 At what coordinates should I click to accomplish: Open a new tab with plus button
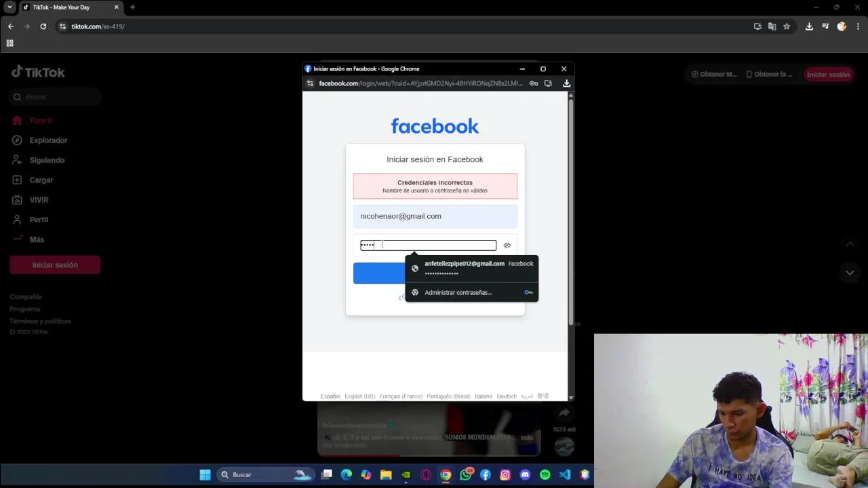132,7
